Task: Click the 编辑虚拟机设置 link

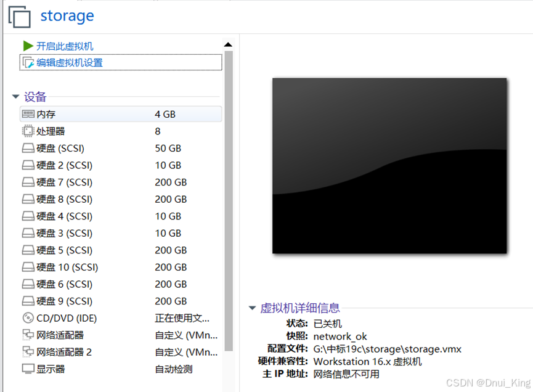Action: click(70, 62)
